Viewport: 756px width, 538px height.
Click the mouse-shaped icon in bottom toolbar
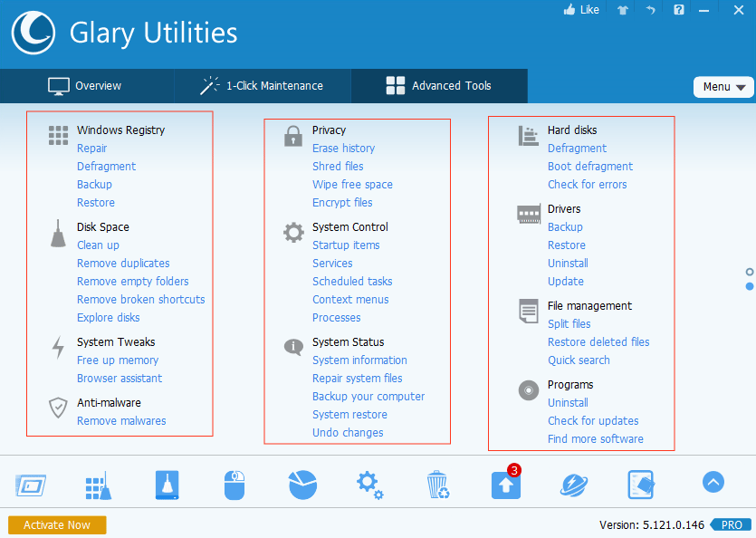[x=234, y=485]
